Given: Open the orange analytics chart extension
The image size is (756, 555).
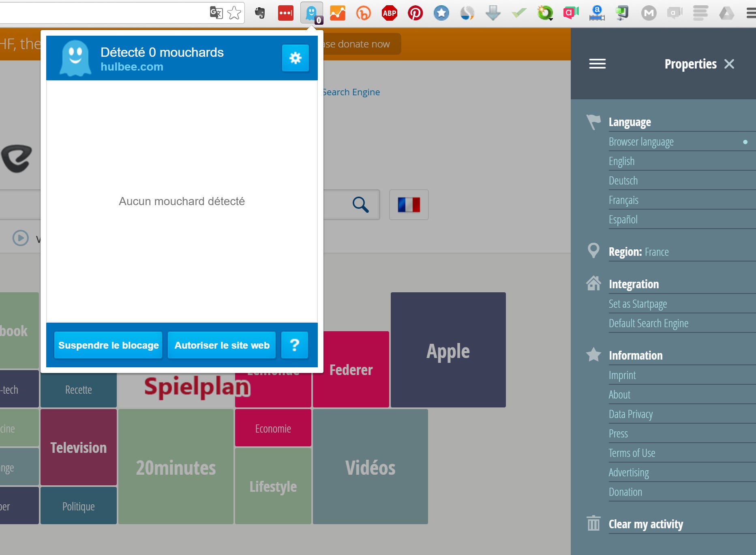Looking at the screenshot, I should tap(338, 13).
